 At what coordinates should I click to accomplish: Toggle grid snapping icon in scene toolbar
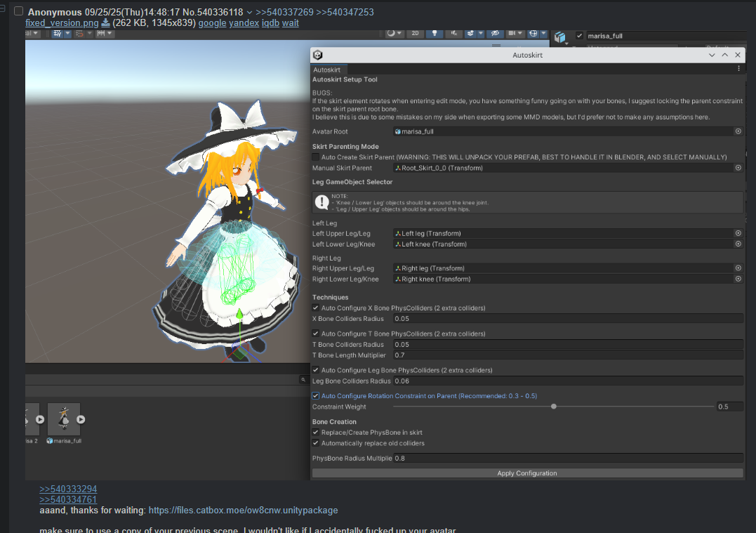(x=58, y=33)
